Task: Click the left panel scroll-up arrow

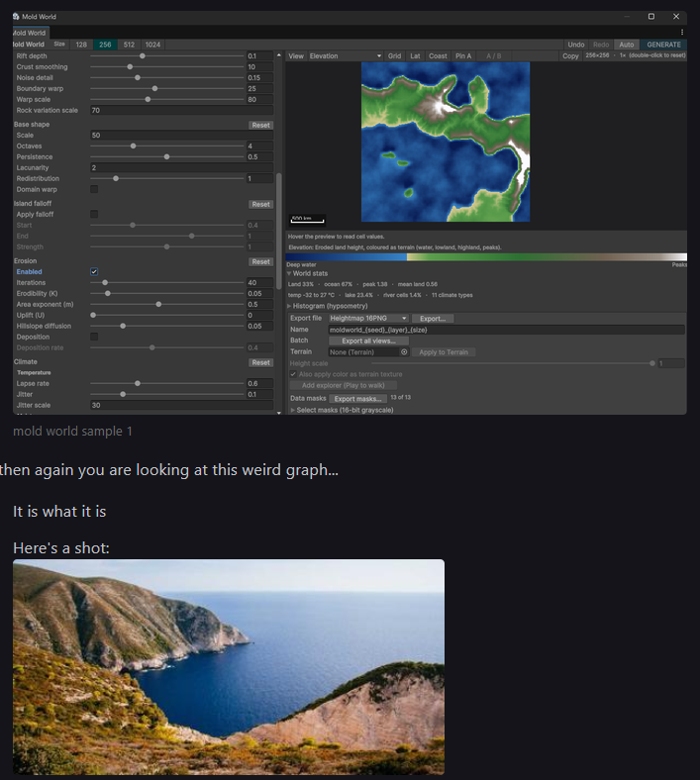Action: (278, 54)
